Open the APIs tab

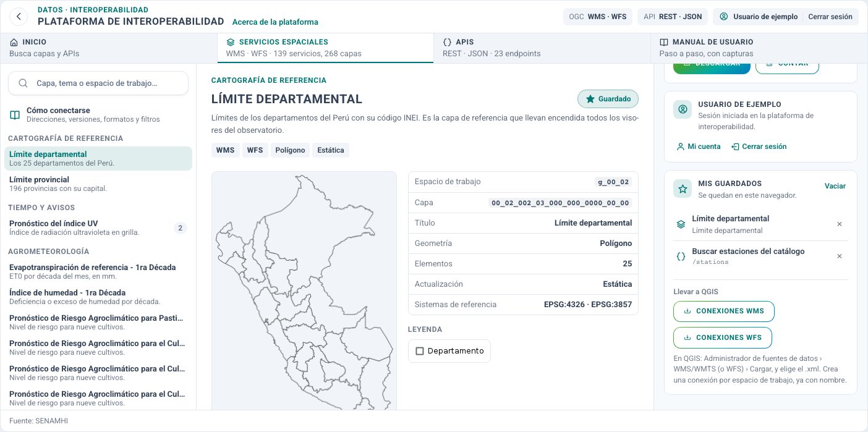click(x=542, y=48)
